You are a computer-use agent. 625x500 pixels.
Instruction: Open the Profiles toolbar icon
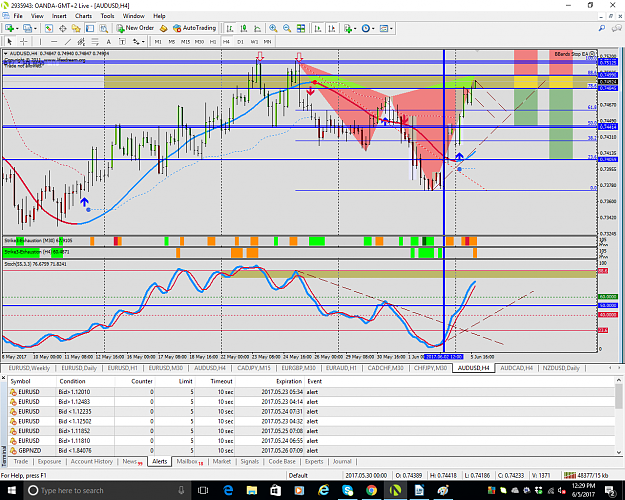27,28
